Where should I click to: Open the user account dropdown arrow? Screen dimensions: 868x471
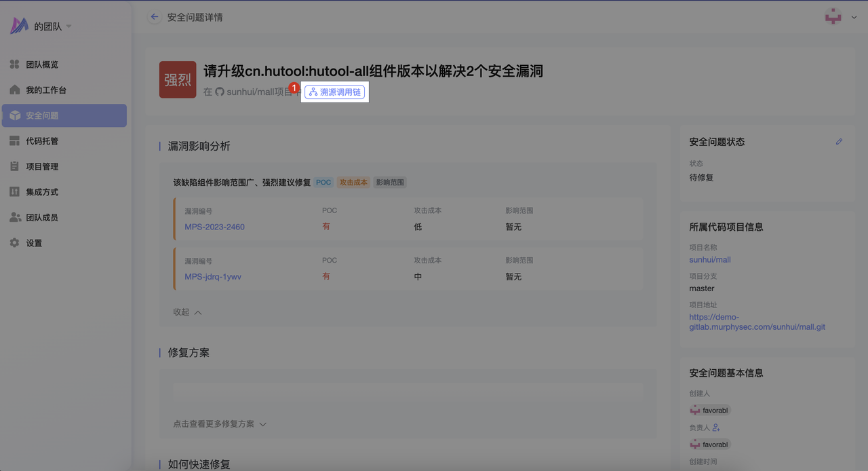click(x=854, y=18)
